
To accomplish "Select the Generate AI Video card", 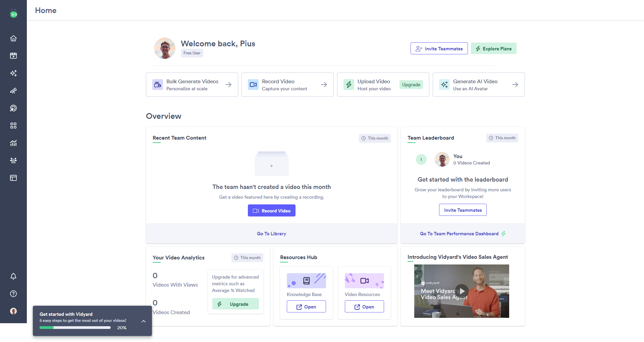I will pyautogui.click(x=479, y=85).
